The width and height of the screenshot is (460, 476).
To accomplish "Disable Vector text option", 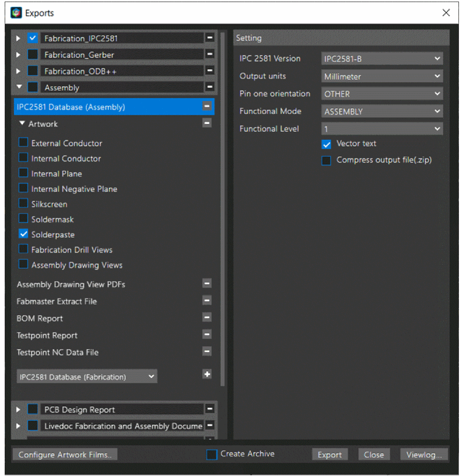I will click(x=326, y=144).
